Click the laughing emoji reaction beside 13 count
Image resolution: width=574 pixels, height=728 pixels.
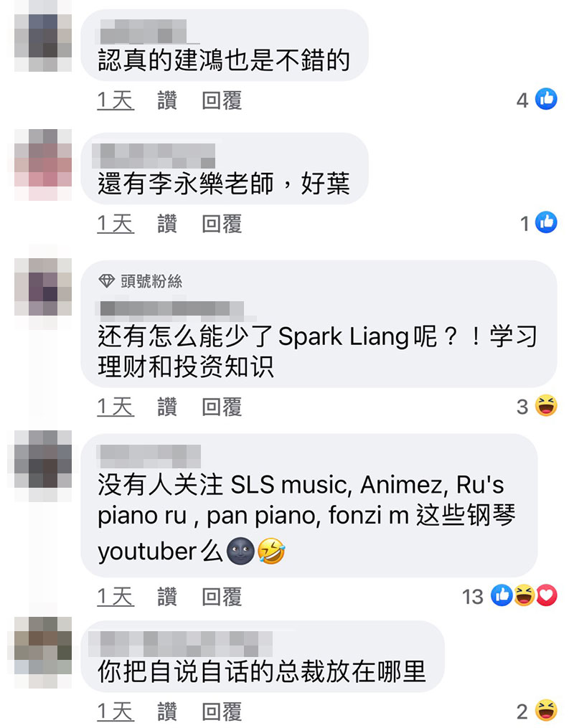[x=524, y=595]
